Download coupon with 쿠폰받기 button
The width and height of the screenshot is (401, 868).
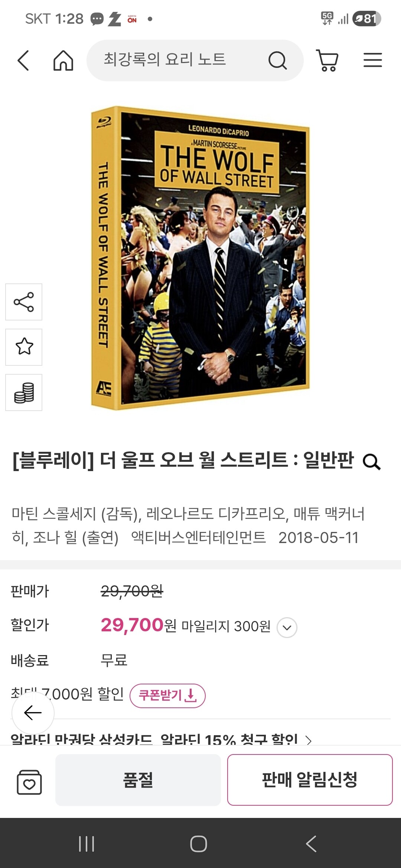click(167, 696)
